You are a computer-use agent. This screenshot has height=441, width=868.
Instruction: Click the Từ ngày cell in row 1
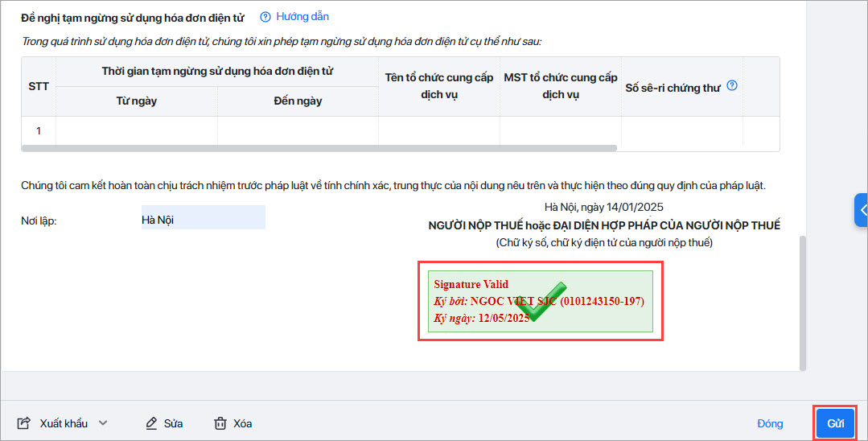click(136, 131)
